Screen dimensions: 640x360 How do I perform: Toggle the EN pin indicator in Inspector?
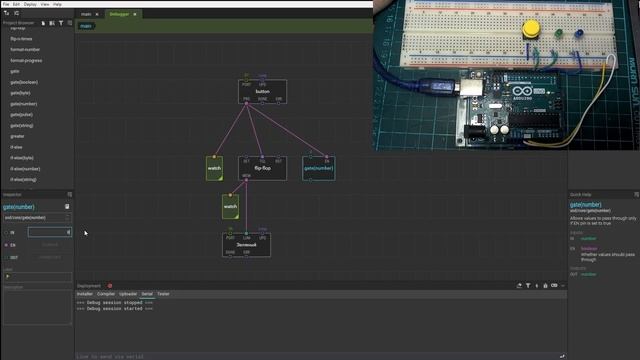click(6, 245)
